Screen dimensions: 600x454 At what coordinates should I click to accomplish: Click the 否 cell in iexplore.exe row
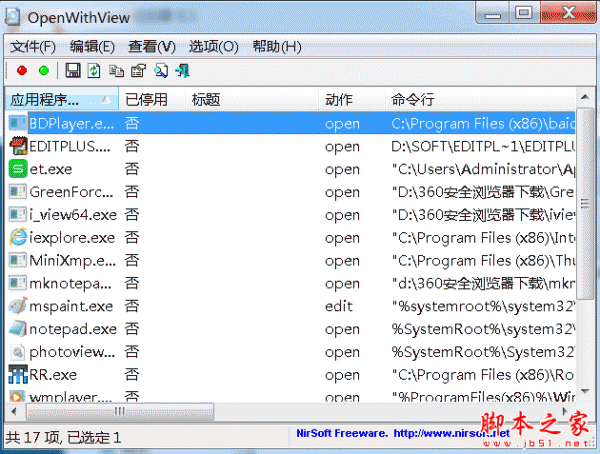pos(132,238)
